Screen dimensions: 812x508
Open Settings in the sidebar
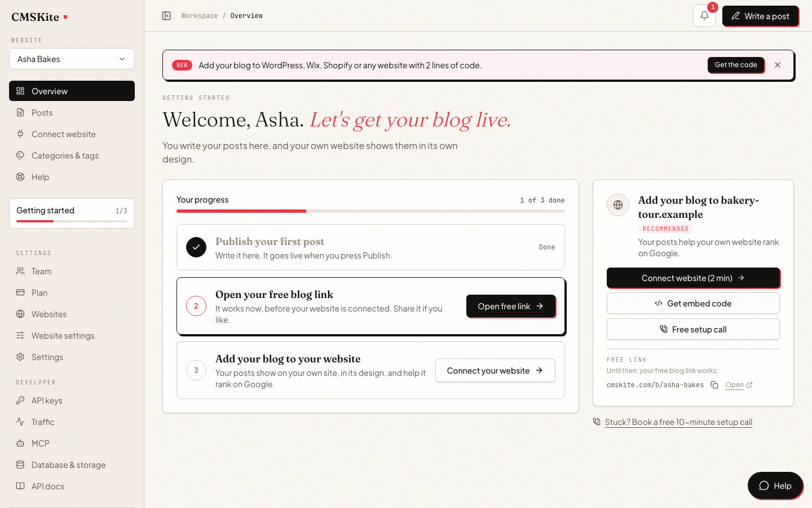(72, 357)
